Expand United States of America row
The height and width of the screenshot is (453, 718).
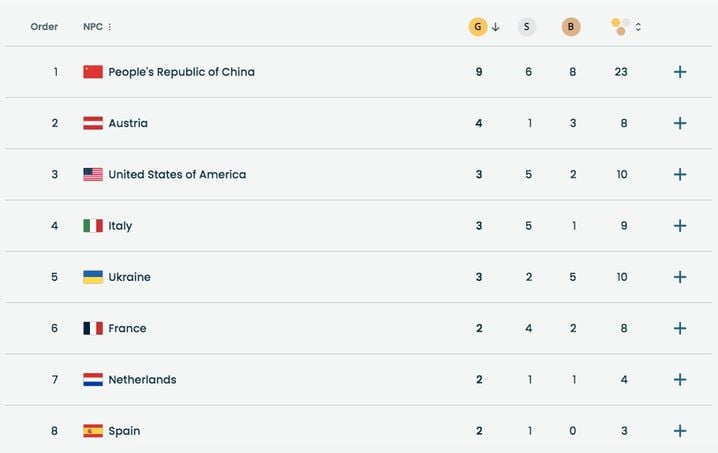(x=680, y=174)
